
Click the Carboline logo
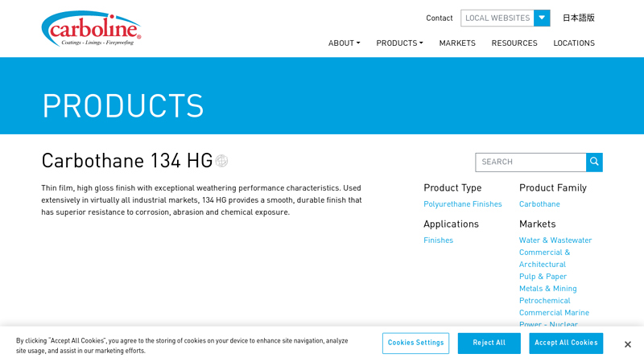click(91, 29)
